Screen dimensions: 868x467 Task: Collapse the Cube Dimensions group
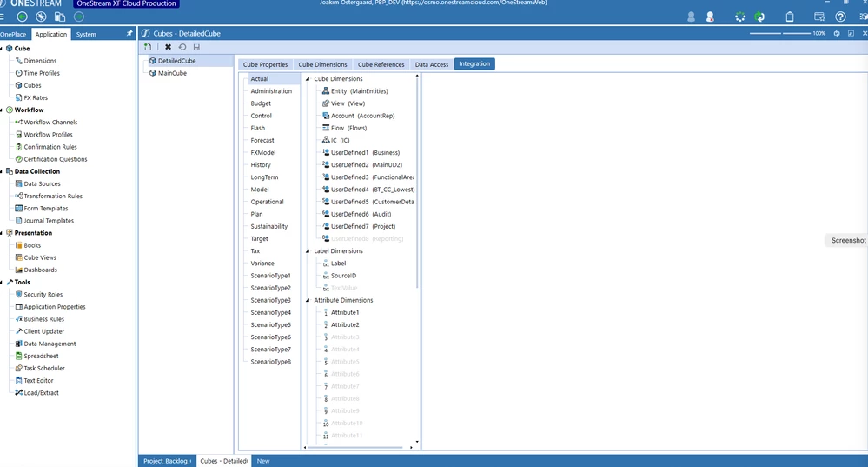308,78
